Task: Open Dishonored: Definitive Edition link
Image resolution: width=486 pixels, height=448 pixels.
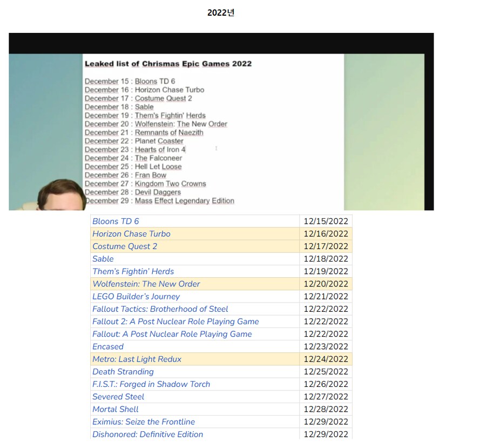Action: click(148, 434)
